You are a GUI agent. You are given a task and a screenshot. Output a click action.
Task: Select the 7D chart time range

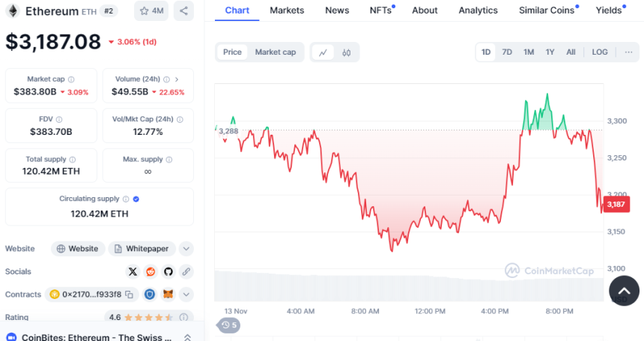(507, 52)
